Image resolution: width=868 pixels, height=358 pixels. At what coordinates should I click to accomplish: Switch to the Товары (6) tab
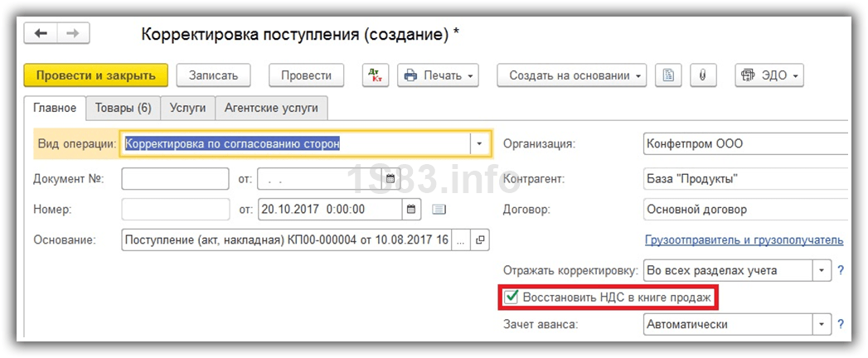tap(123, 108)
